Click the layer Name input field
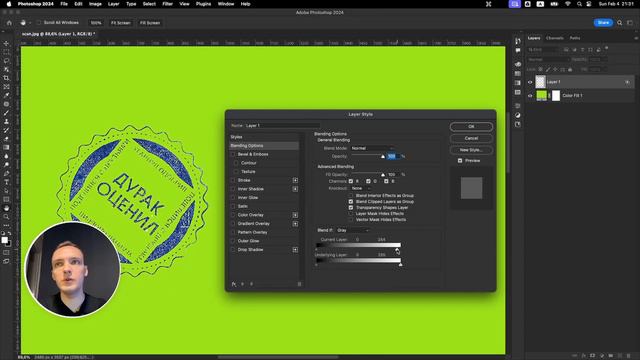Screen dimensions: 640x360 point(282,126)
